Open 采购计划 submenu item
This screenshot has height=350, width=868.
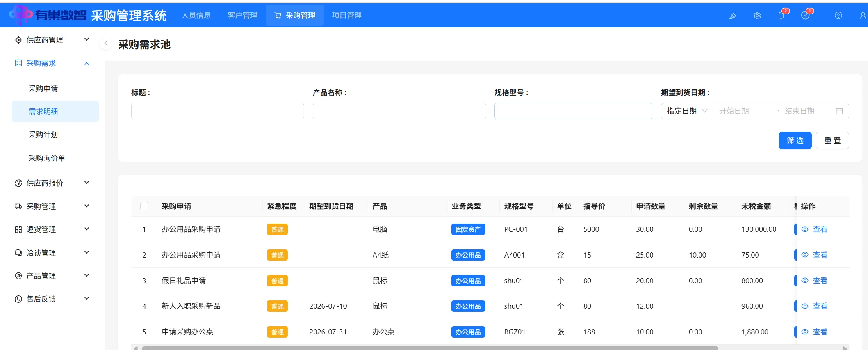coord(55,135)
